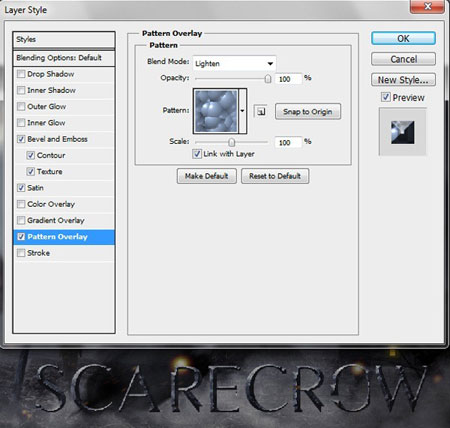Open Blending Options: Default
Image resolution: width=450 pixels, height=428 pixels.
click(64, 58)
